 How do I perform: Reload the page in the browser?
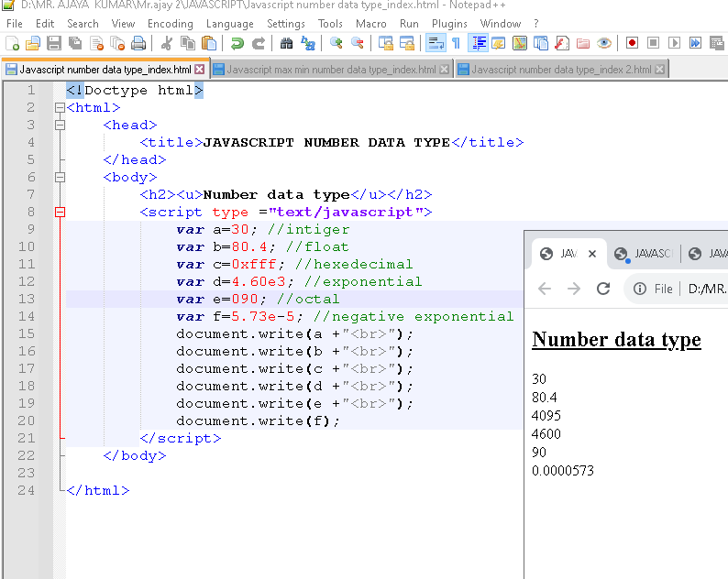pyautogui.click(x=603, y=289)
